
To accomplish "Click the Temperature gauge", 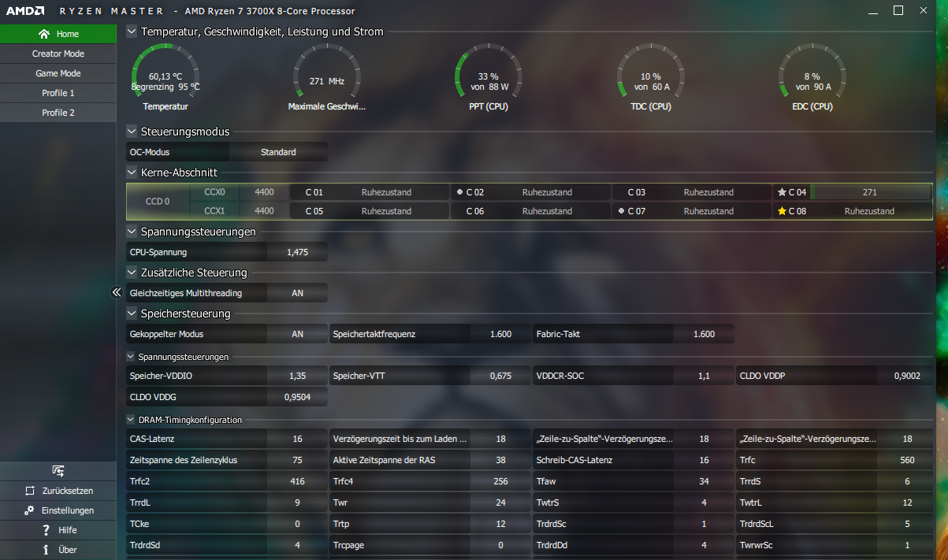I will [165, 76].
